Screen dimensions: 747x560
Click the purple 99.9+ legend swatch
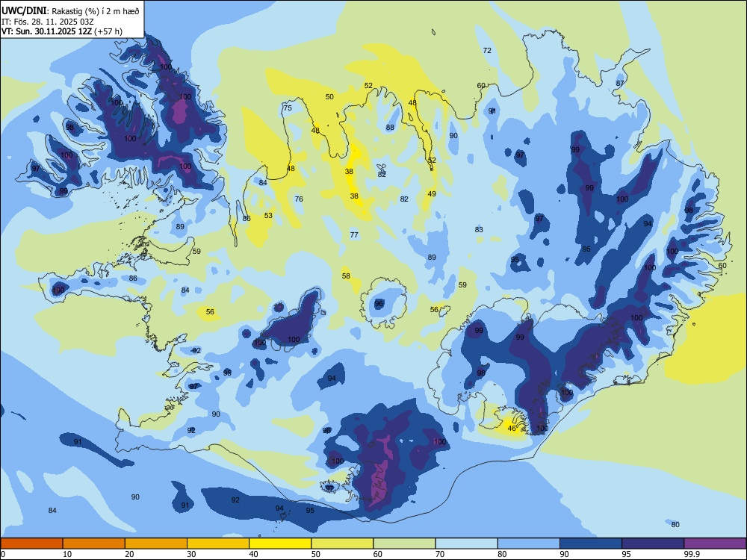[715, 544]
